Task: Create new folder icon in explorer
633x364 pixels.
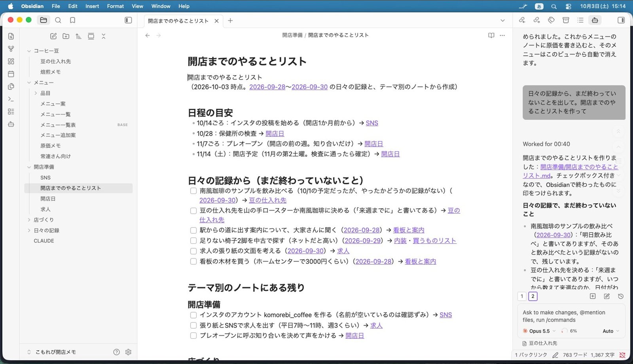Action: coord(66,36)
